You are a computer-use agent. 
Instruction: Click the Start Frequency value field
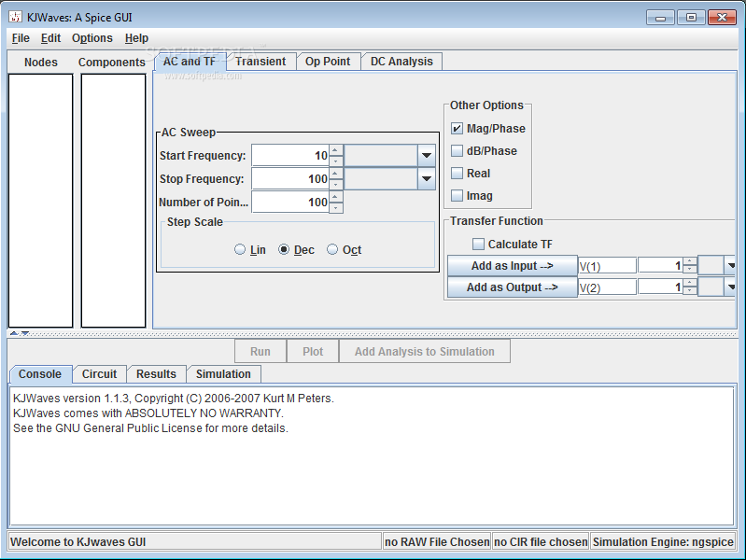pyautogui.click(x=290, y=156)
